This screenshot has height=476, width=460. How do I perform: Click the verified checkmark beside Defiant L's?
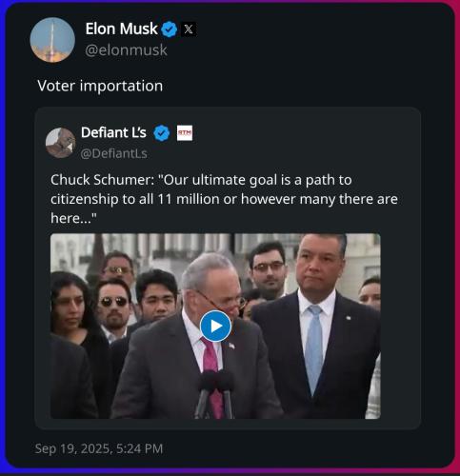pyautogui.click(x=162, y=133)
